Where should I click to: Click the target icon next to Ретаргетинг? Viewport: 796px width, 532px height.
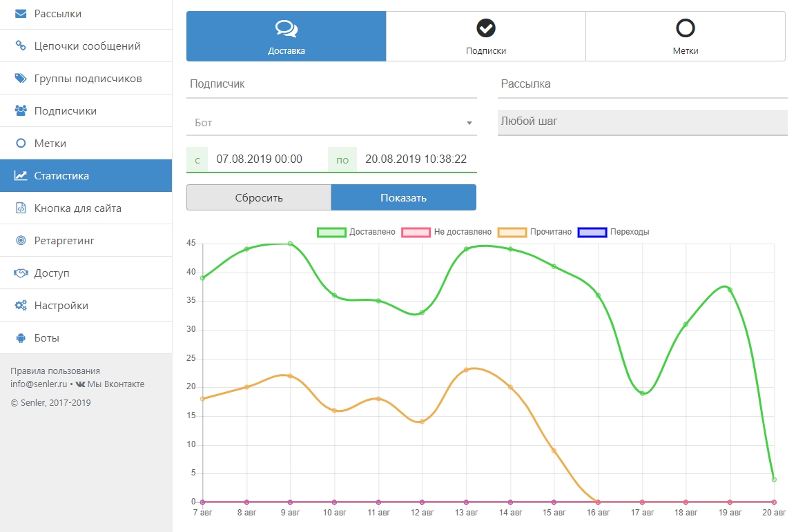tap(21, 241)
